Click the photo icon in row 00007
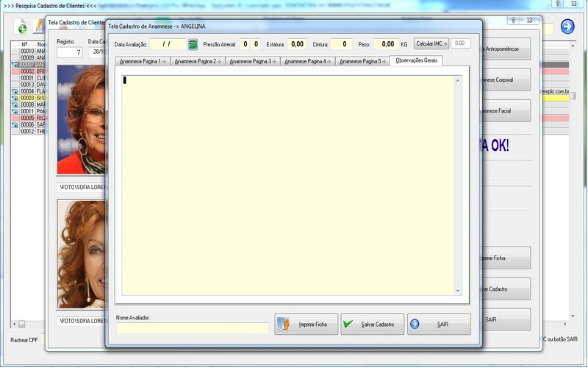This screenshot has height=368, width=588. tap(15, 65)
